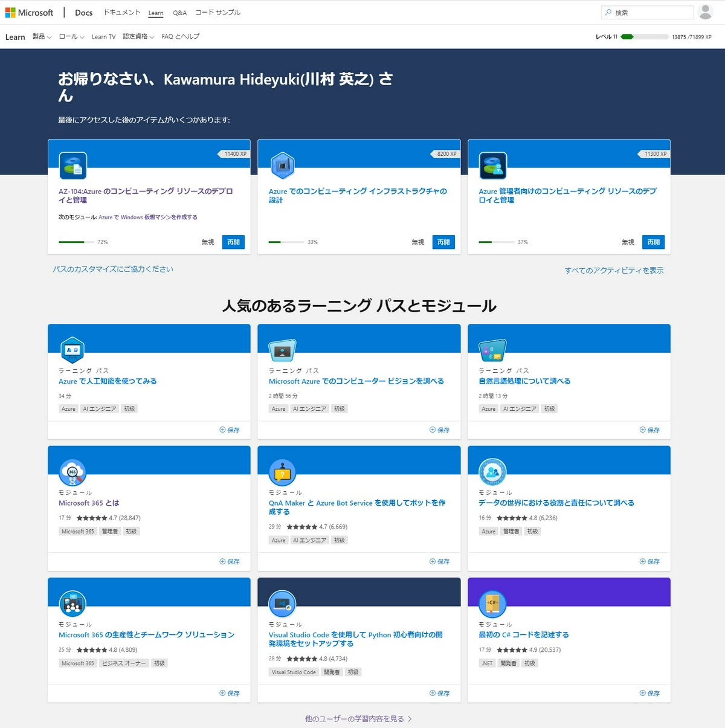Click the ビジネス オーナー tag
The image size is (725, 728).
(124, 663)
